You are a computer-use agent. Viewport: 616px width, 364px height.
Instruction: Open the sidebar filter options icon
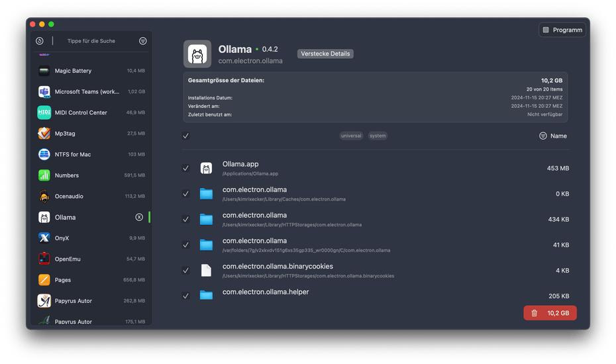142,41
